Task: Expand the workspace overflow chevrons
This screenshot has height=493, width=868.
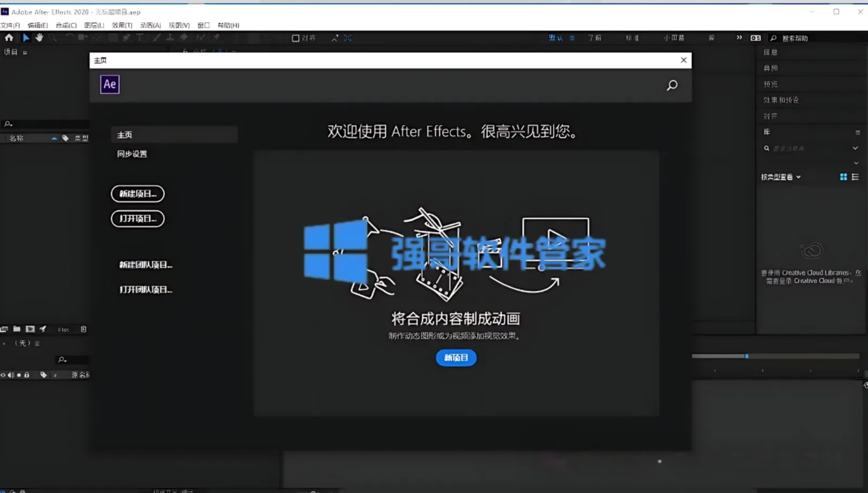Action: 739,37
